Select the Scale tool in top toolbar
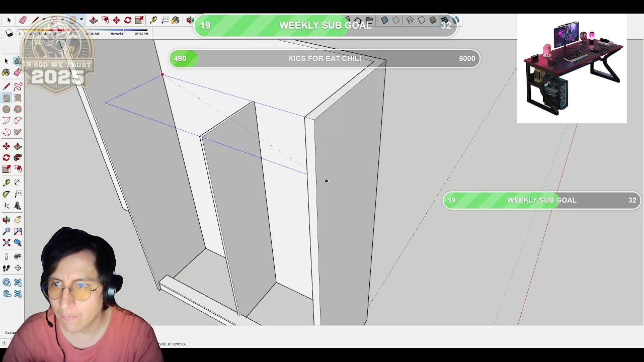644x362 pixels. coord(139,20)
